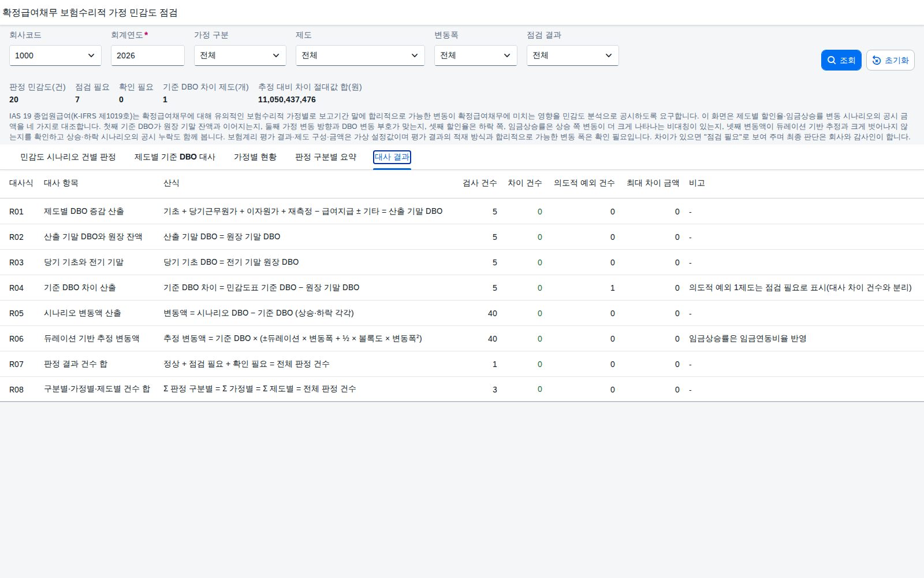Click the 점검 필요 summary count 7
This screenshot has height=578, width=924.
(77, 99)
